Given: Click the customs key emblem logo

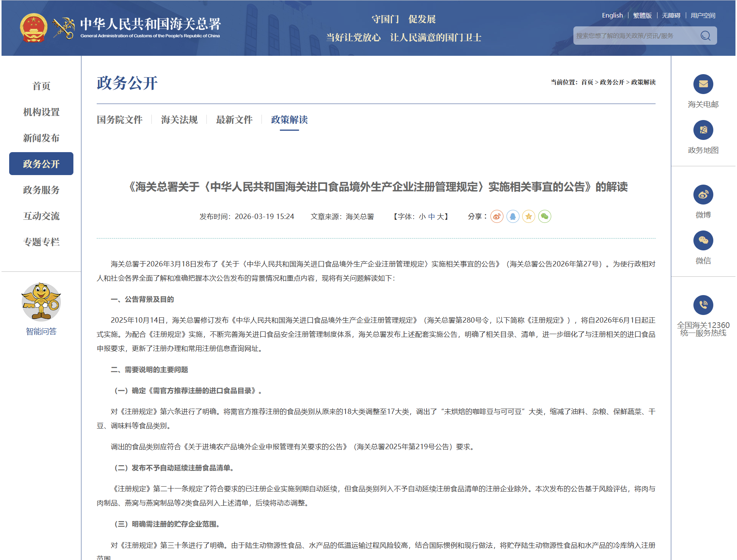Looking at the screenshot, I should point(64,28).
